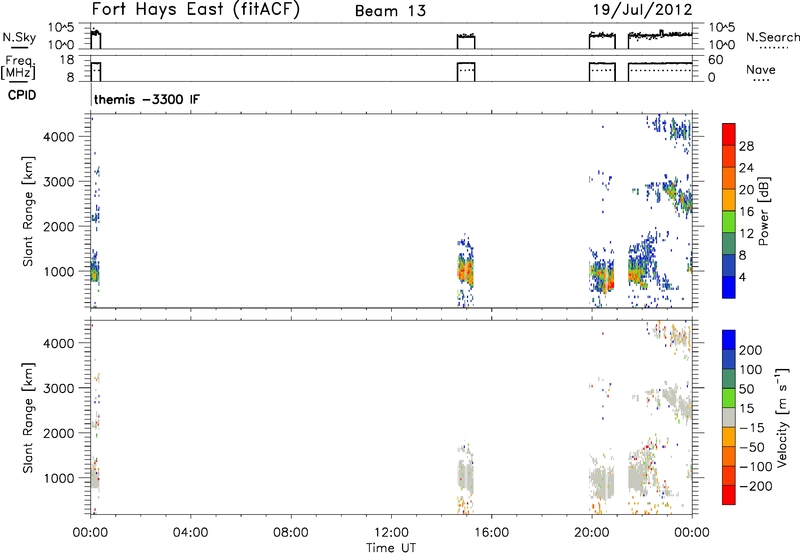This screenshot has height=554, width=800.
Task: Click the 'N.Search' legend label
Action: (x=772, y=37)
